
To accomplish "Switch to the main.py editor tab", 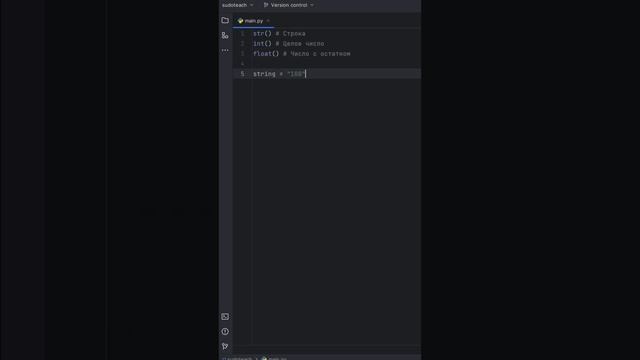I will click(x=253, y=21).
